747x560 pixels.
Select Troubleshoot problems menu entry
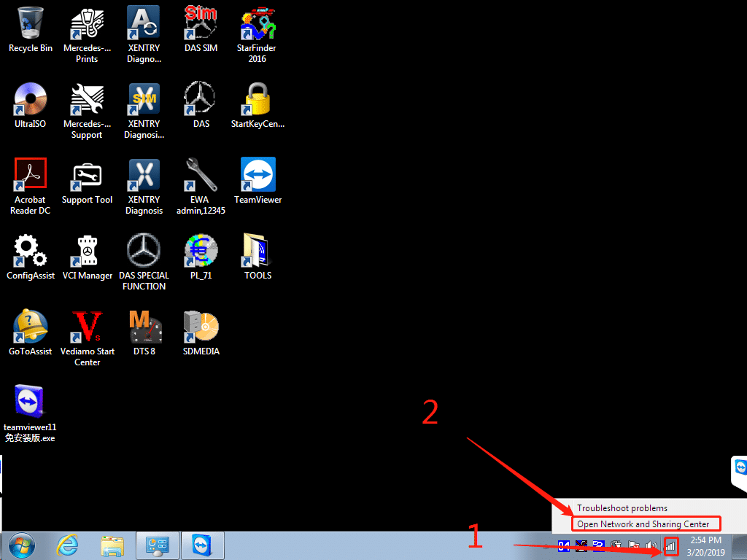pyautogui.click(x=622, y=508)
